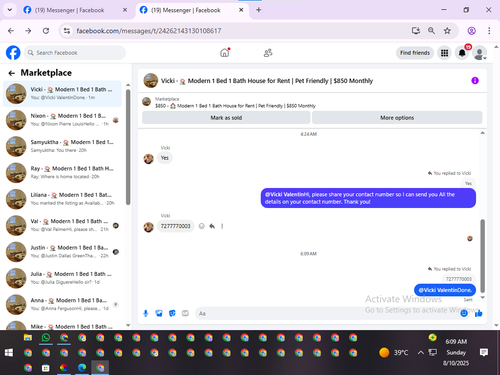
Task: Open the Val conversation
Action: coord(62,225)
